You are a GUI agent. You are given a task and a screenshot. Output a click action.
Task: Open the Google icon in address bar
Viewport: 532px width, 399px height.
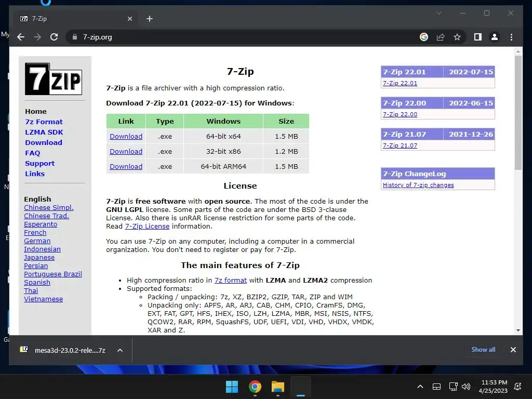[x=424, y=37]
